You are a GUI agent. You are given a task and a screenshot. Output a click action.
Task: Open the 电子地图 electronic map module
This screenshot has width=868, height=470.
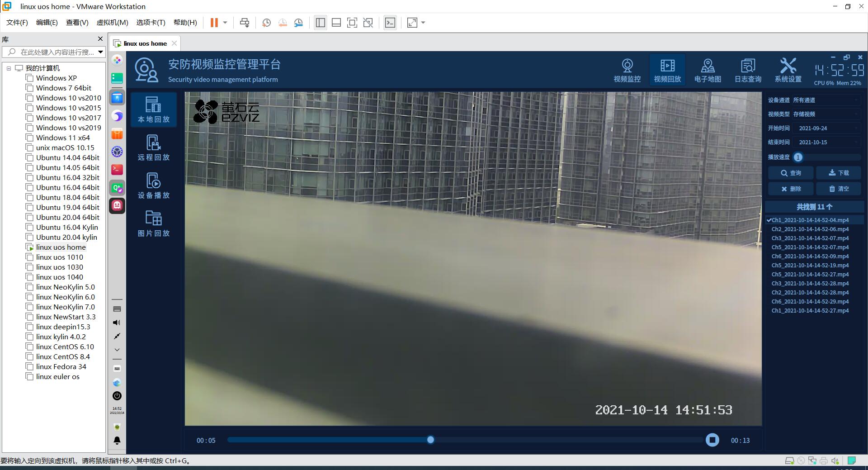point(708,70)
